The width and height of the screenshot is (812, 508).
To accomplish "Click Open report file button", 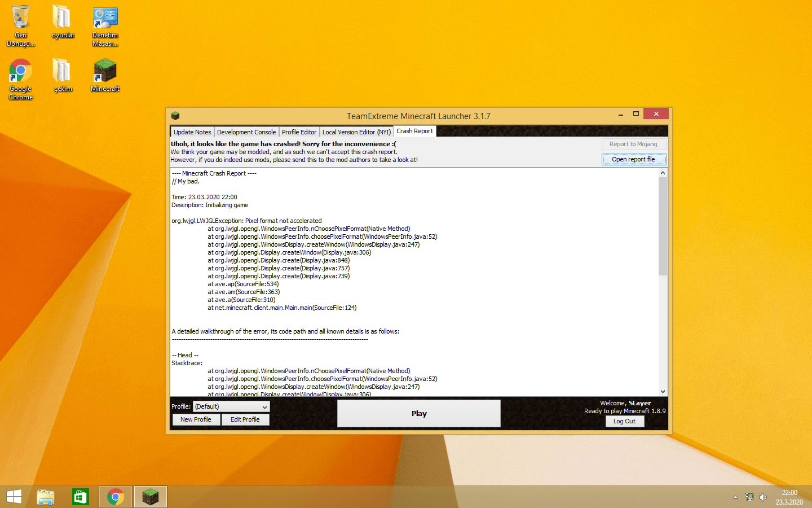I will click(633, 159).
